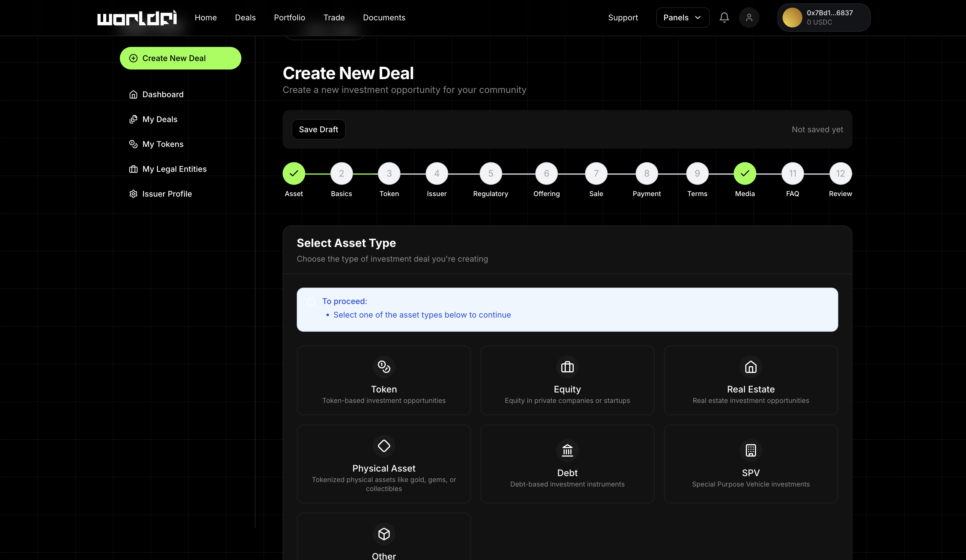Open the Documents nav item
The height and width of the screenshot is (560, 966).
[384, 18]
